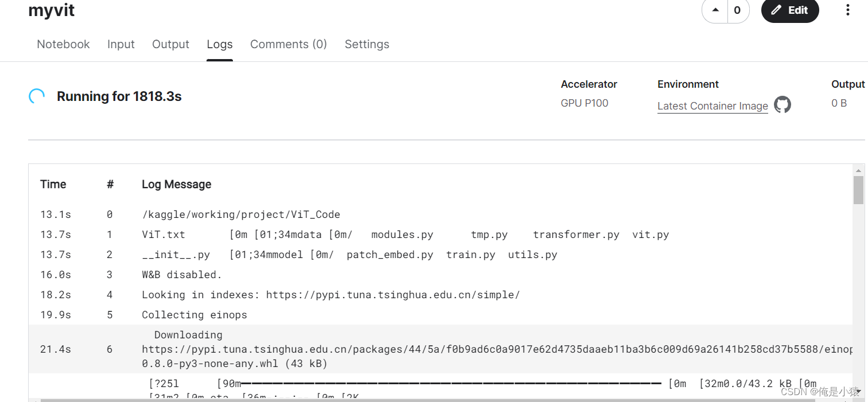Image resolution: width=868 pixels, height=402 pixels.
Task: Switch to the Notebook tab
Action: click(63, 44)
